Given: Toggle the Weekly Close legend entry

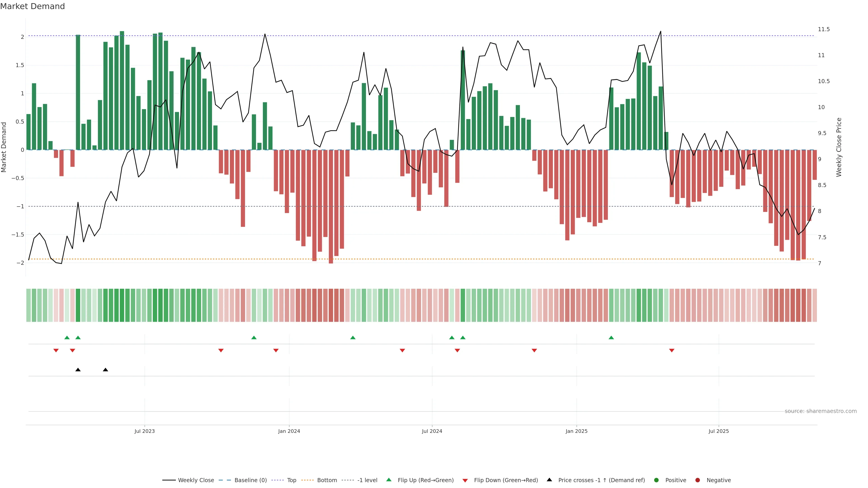Looking at the screenshot, I should (x=196, y=480).
